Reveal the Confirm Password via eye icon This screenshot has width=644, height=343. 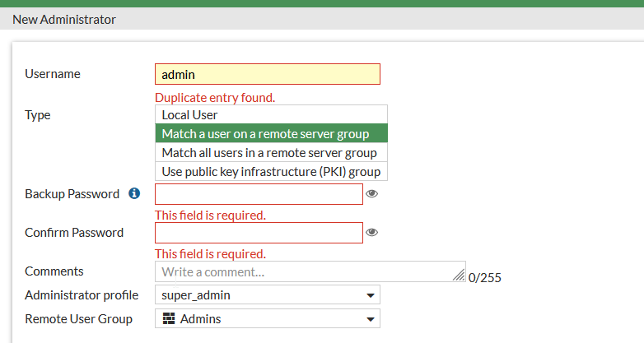click(x=372, y=233)
